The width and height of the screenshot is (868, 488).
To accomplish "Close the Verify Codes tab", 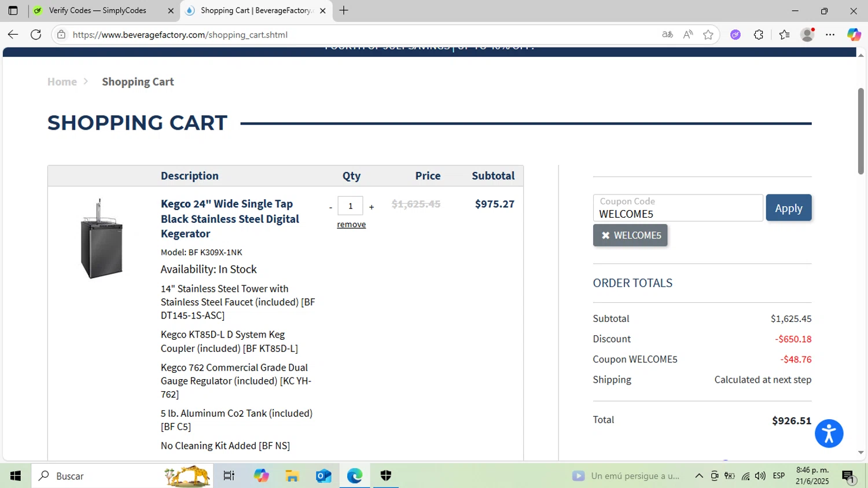I will (x=171, y=10).
